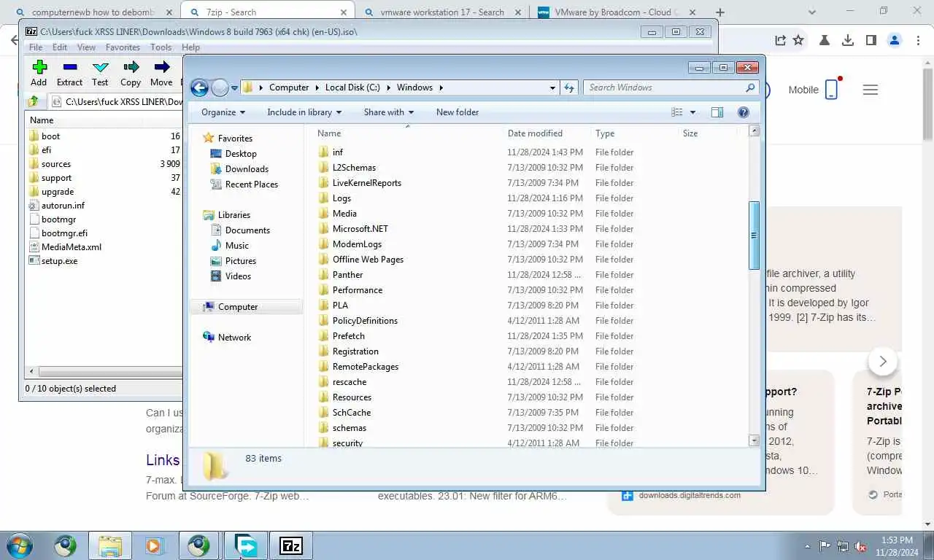Open Windows Media Player from the taskbar
This screenshot has width=934, height=560.
click(154, 545)
